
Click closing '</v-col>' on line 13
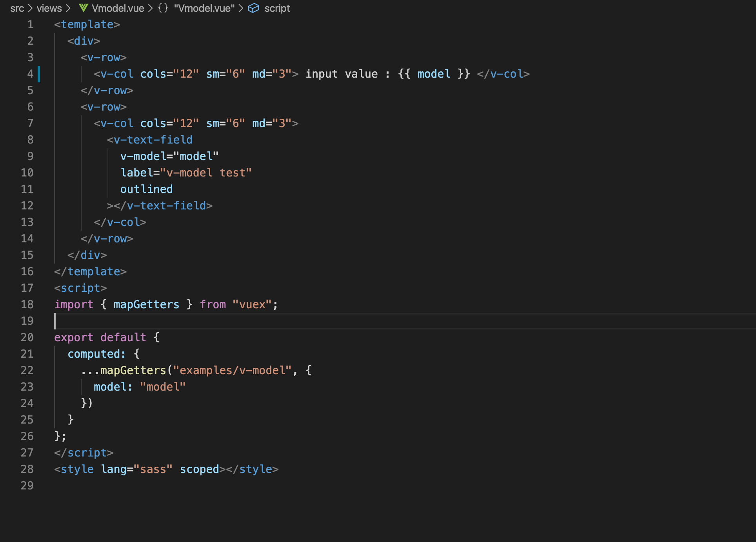[120, 222]
